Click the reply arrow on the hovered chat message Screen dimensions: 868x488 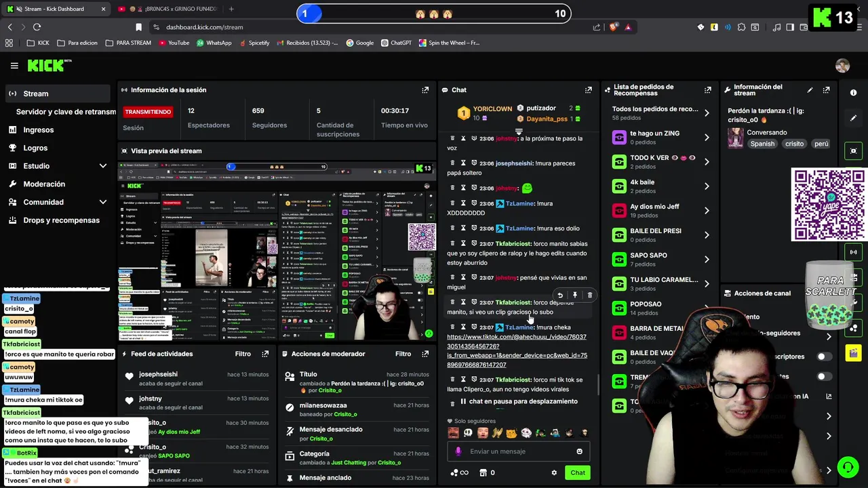(x=560, y=296)
